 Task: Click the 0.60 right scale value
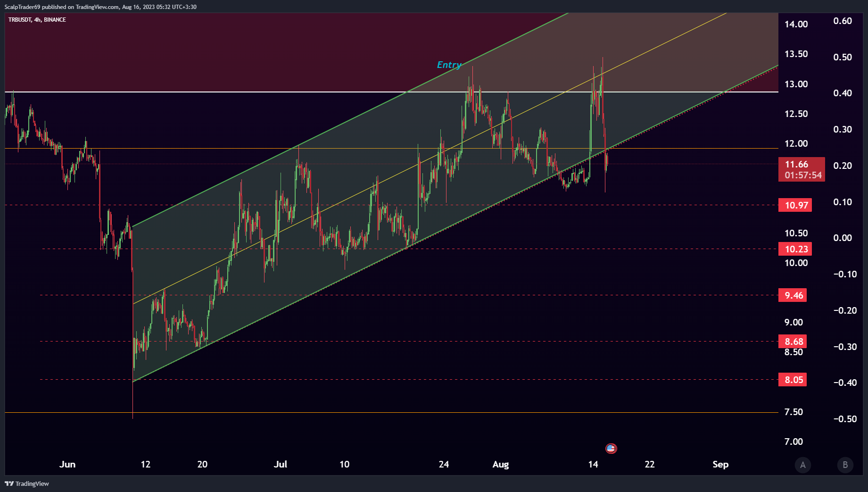pyautogui.click(x=843, y=21)
